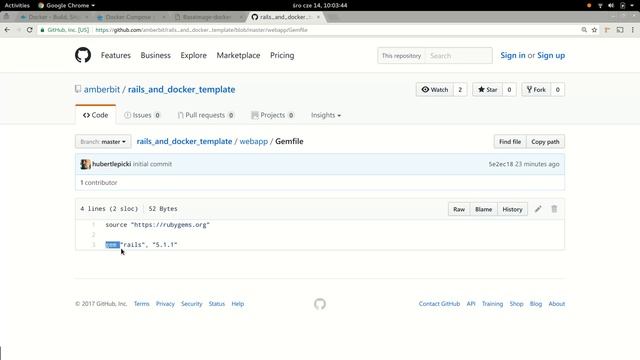Open Features in the top navigation
The height and width of the screenshot is (360, 640).
pyautogui.click(x=116, y=55)
